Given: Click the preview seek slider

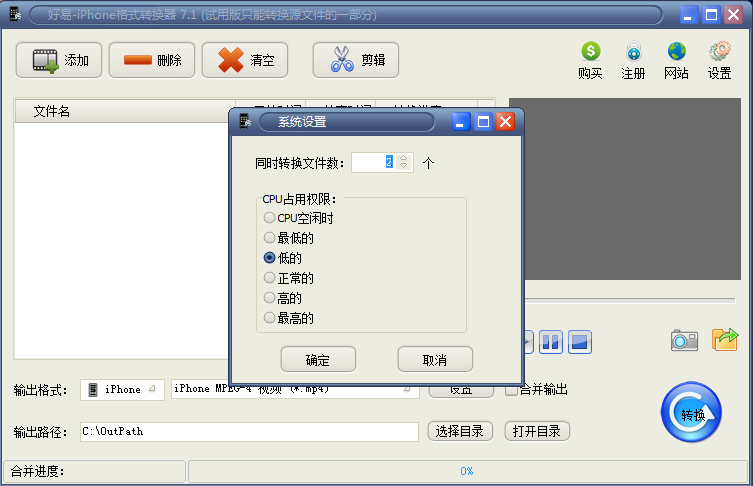Looking at the screenshot, I should coord(630,301).
